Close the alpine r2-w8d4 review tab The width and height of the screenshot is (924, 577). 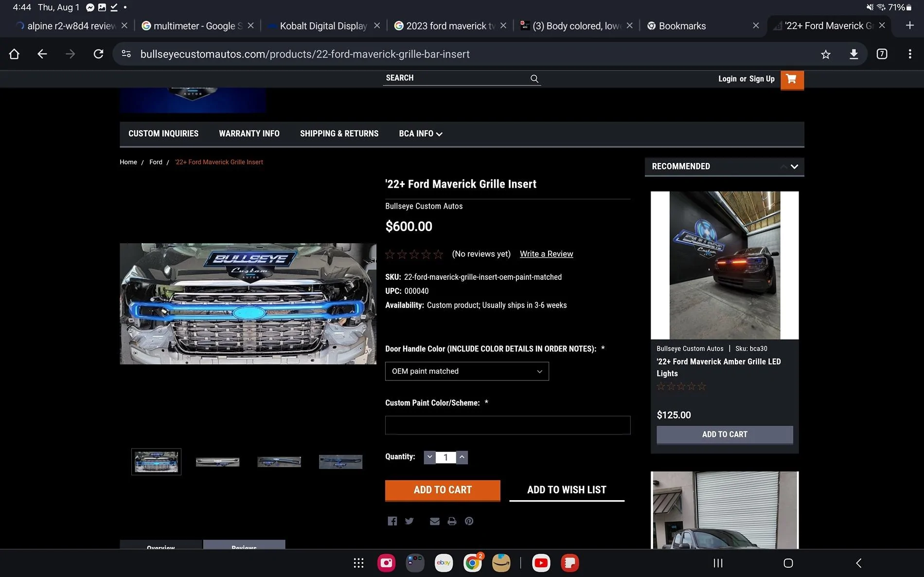pos(124,25)
